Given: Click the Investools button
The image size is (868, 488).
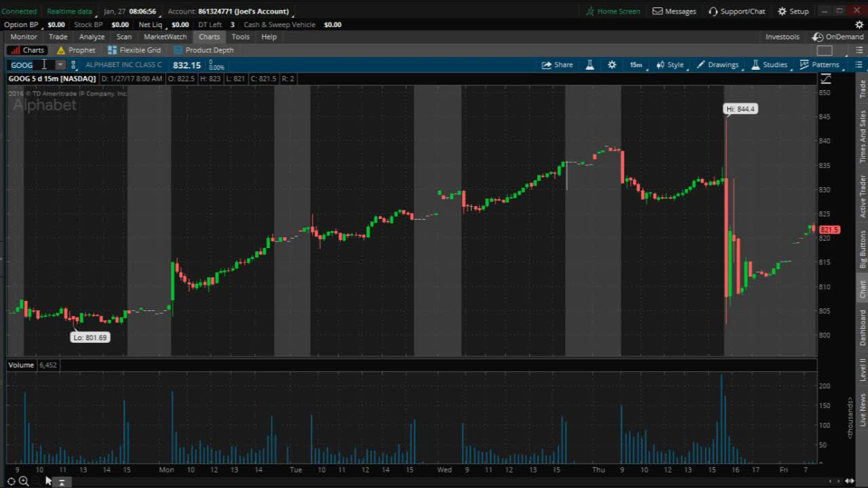Looking at the screenshot, I should coord(782,37).
